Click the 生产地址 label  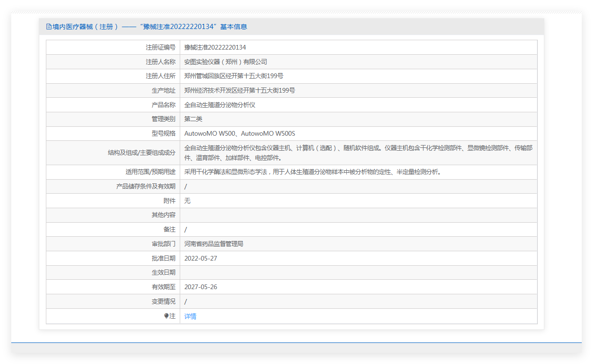click(163, 90)
